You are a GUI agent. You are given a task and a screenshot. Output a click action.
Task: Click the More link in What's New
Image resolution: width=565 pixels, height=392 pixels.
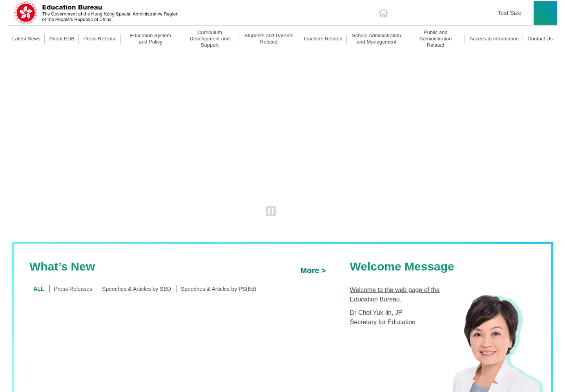(313, 270)
